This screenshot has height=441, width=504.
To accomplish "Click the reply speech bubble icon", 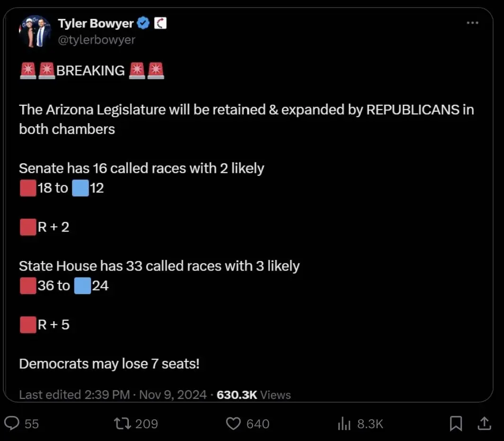I will 11,423.
